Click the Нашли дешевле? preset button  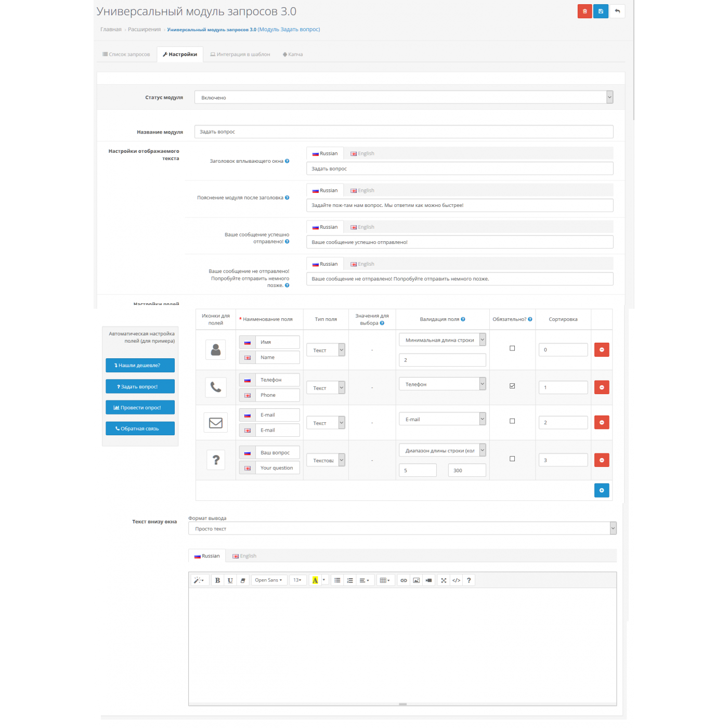pyautogui.click(x=140, y=366)
